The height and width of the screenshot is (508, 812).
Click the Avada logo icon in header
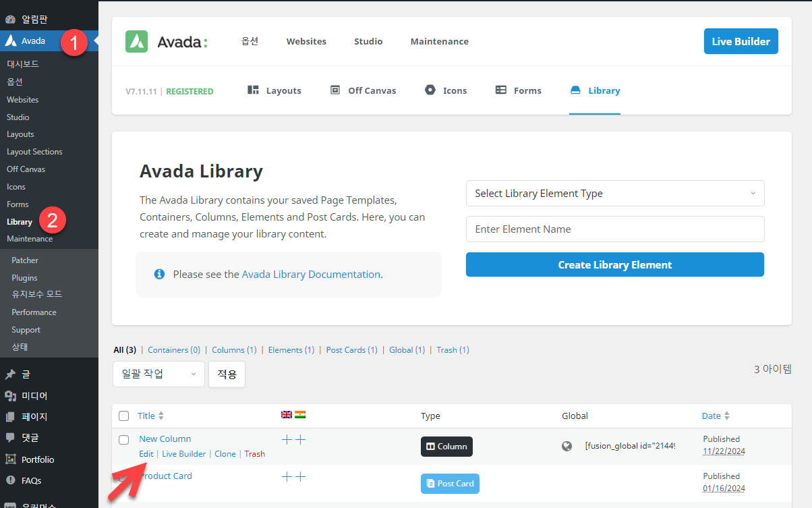(136, 41)
